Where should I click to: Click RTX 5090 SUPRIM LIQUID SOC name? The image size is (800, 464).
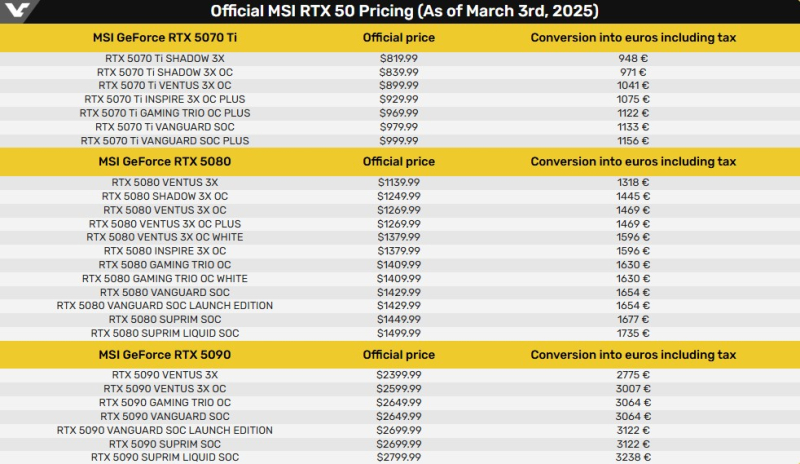click(164, 457)
